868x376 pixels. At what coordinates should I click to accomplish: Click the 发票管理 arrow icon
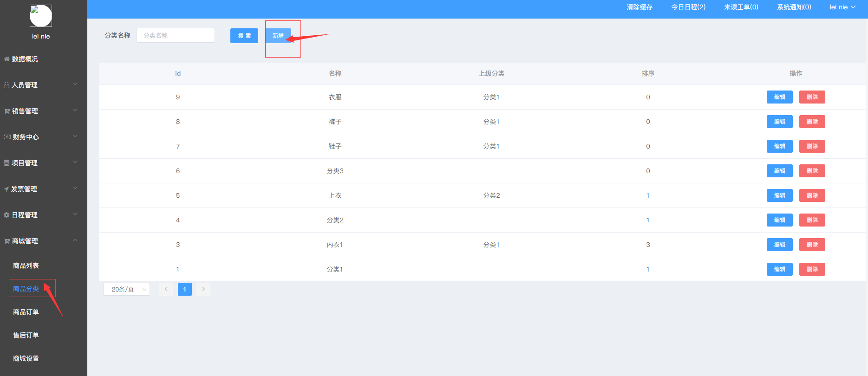click(7, 189)
